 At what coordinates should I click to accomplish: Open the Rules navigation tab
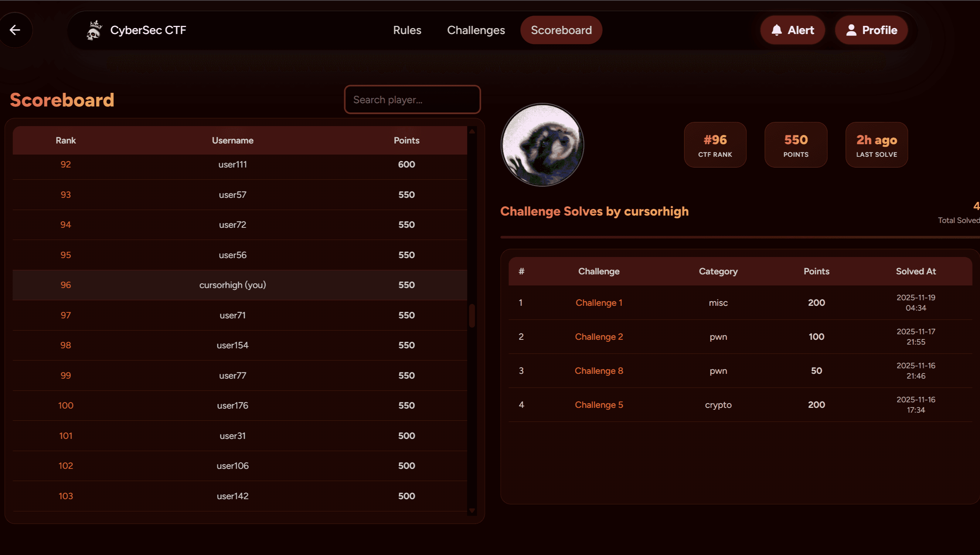coord(407,30)
